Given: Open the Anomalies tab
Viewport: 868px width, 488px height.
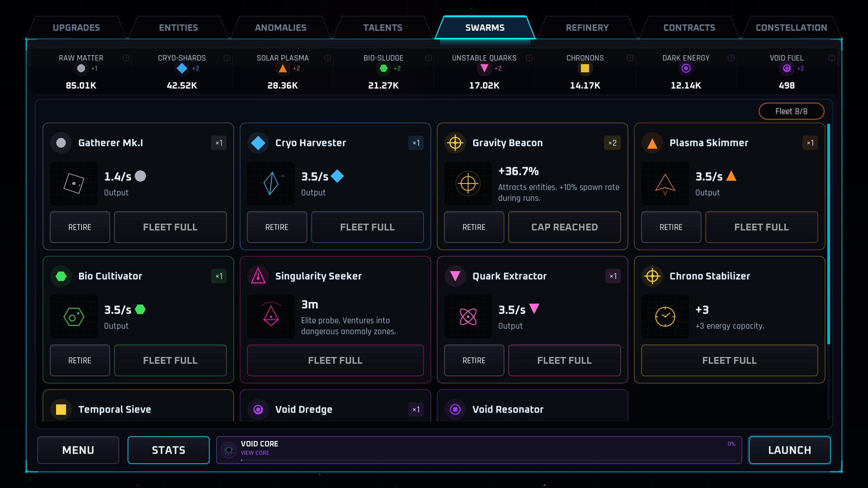Looking at the screenshot, I should 281,28.
